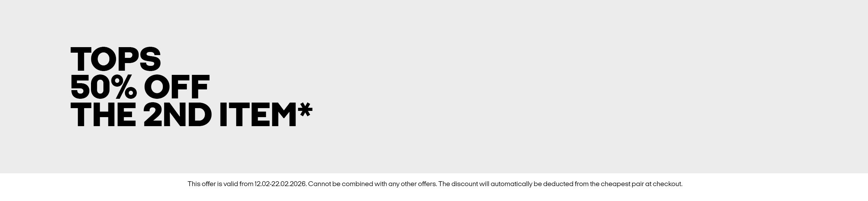Click the ITEM word in the headline
The height and width of the screenshot is (201, 868).
(x=258, y=114)
